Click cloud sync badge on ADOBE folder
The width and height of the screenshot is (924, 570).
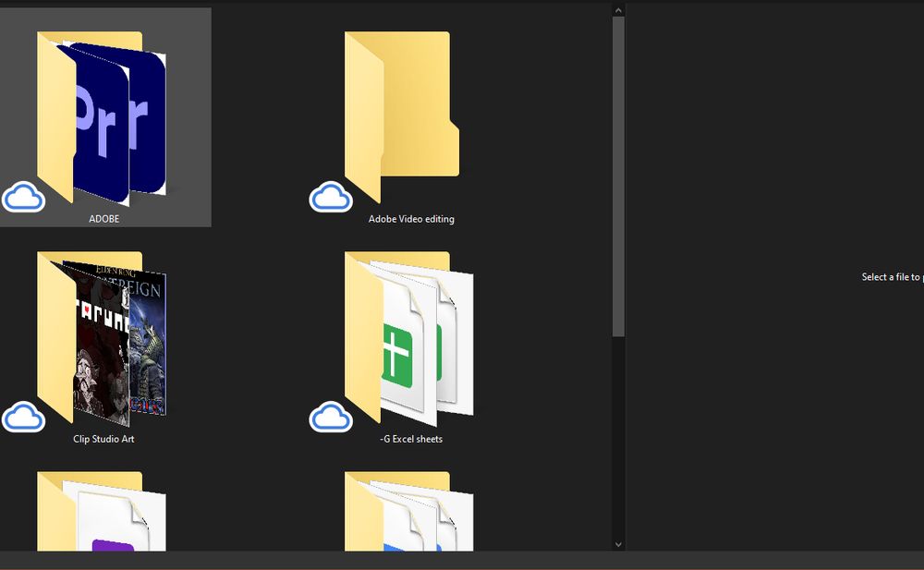coord(24,197)
